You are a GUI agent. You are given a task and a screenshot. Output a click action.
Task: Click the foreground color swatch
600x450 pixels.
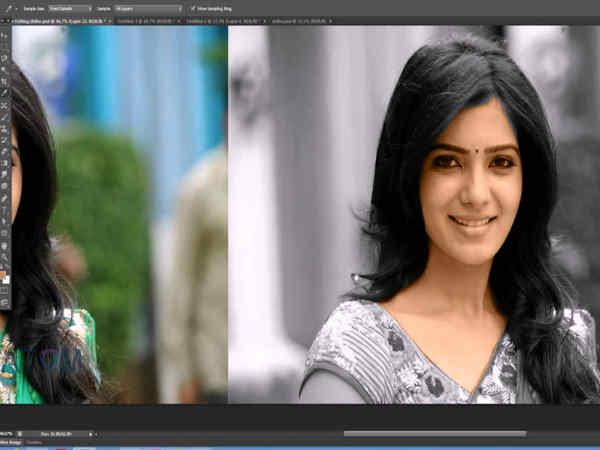pos(4,272)
